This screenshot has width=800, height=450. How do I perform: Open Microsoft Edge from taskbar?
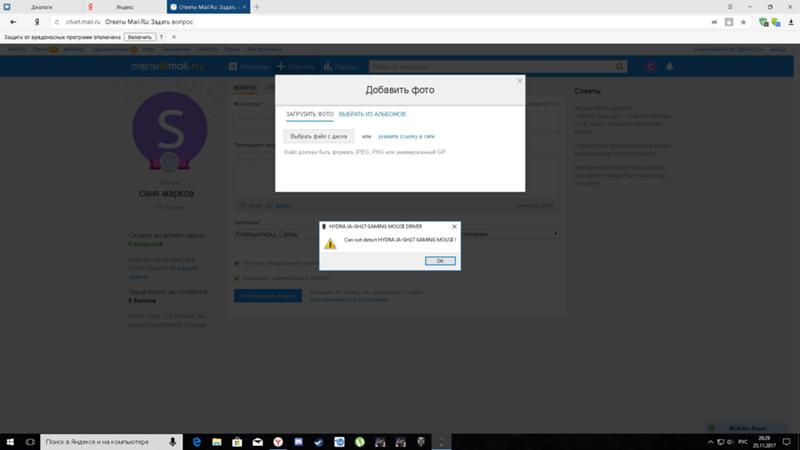(x=196, y=442)
